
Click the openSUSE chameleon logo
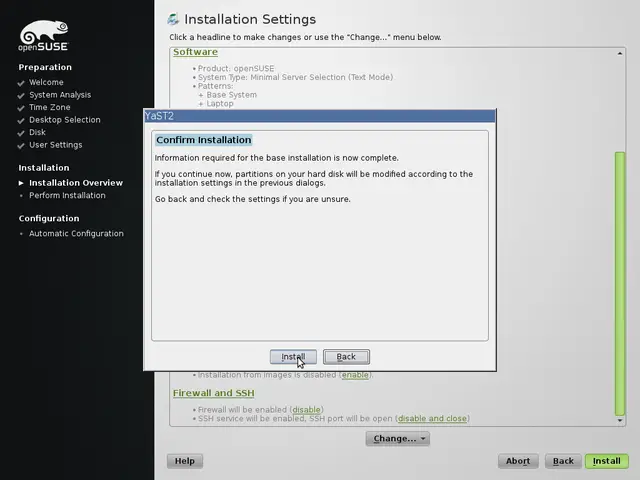44,36
